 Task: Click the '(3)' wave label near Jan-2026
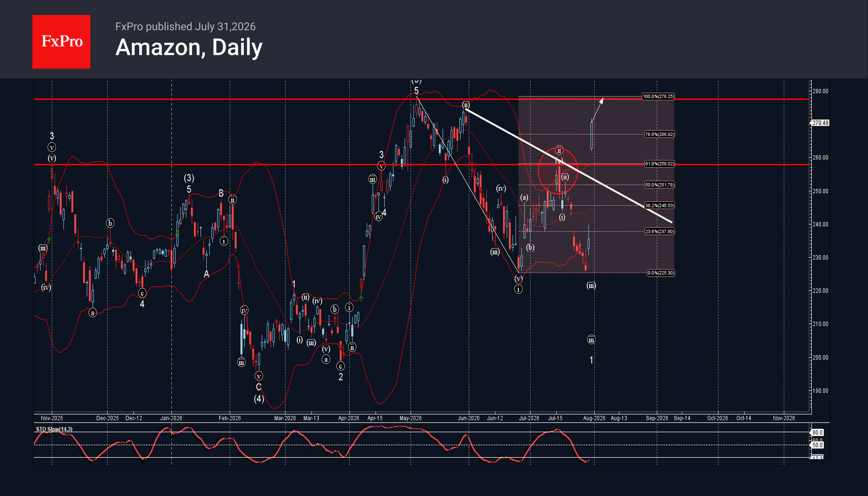point(189,178)
